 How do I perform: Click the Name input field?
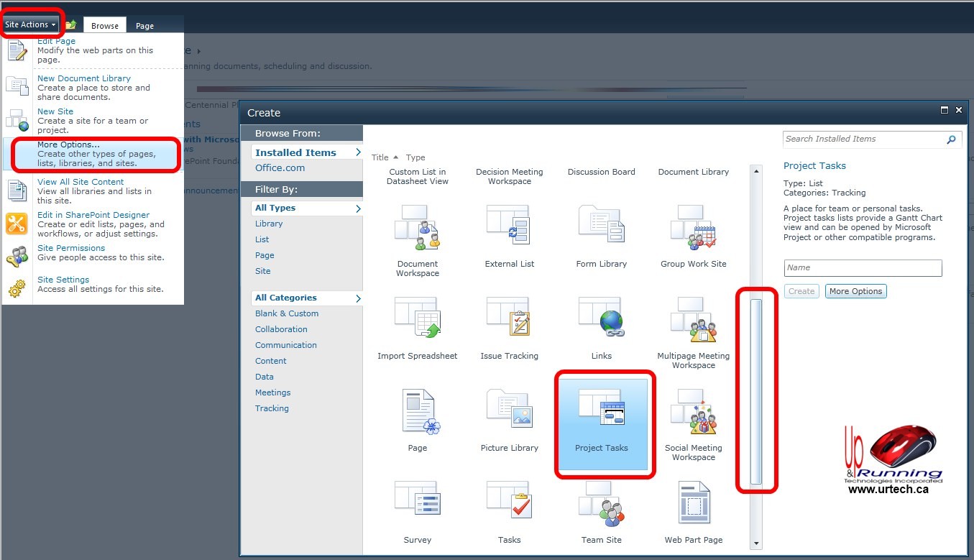(863, 268)
